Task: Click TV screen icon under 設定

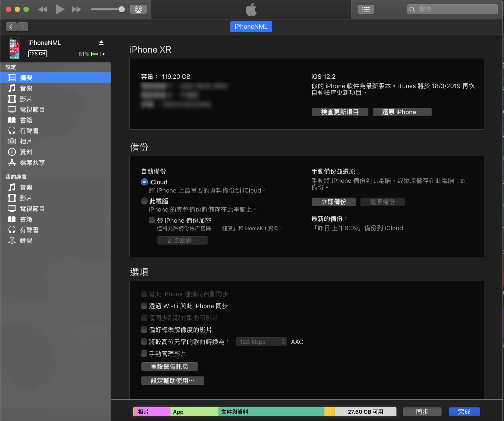Action: point(12,110)
